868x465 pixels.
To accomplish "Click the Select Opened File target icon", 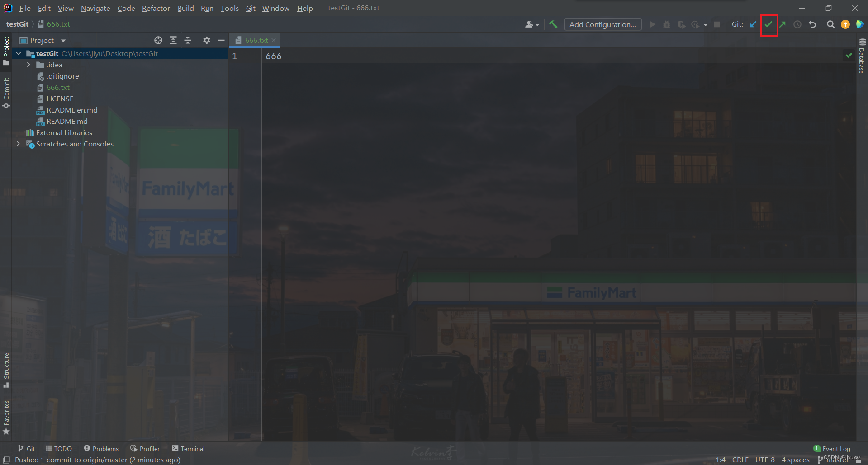I will click(x=158, y=40).
